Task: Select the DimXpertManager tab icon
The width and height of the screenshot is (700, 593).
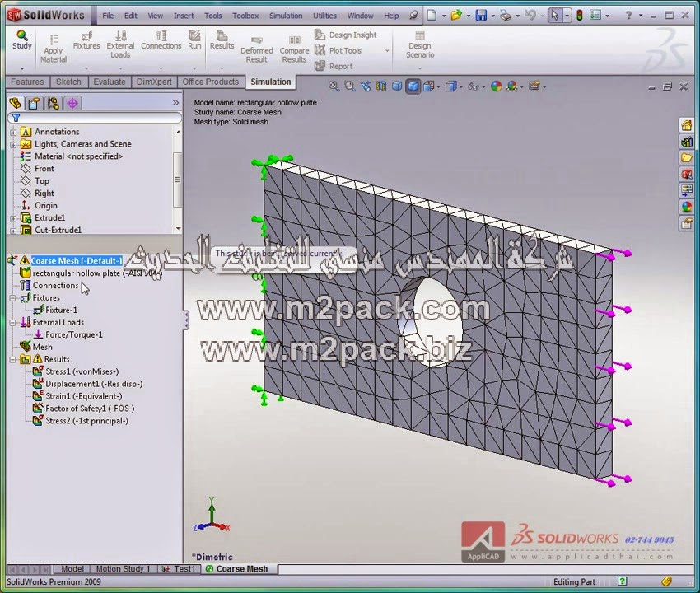Action: (x=72, y=103)
